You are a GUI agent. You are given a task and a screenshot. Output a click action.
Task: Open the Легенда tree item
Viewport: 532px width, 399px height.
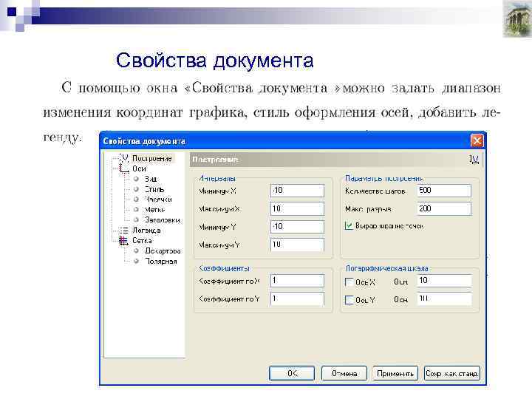pos(146,231)
